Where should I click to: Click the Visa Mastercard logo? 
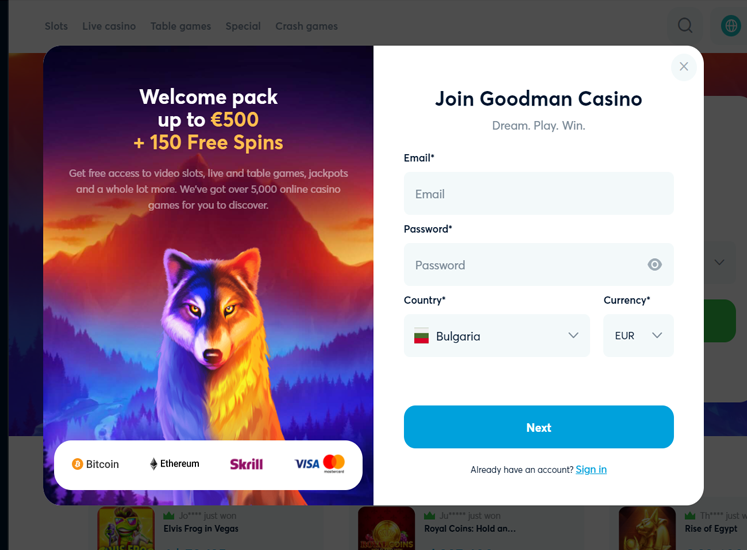(x=320, y=463)
